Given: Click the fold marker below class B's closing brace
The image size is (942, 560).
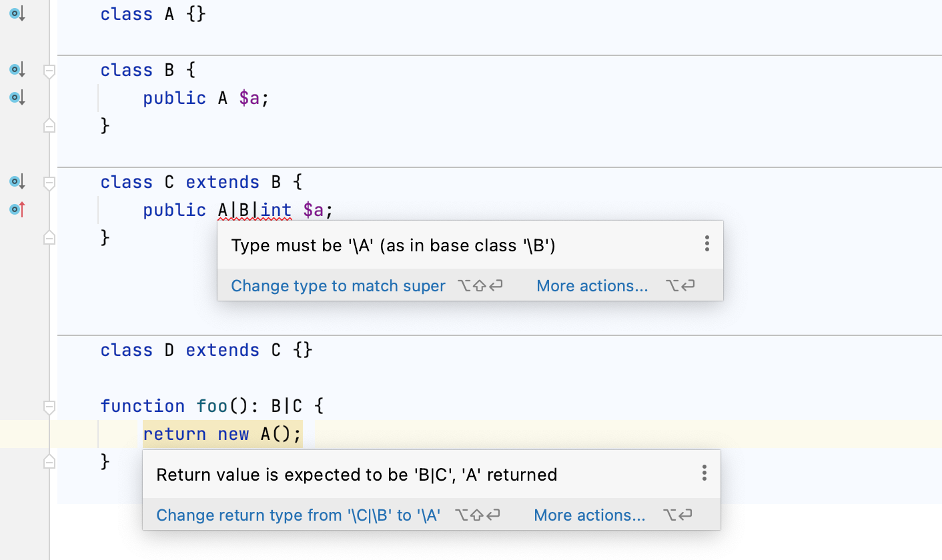Looking at the screenshot, I should [x=49, y=125].
